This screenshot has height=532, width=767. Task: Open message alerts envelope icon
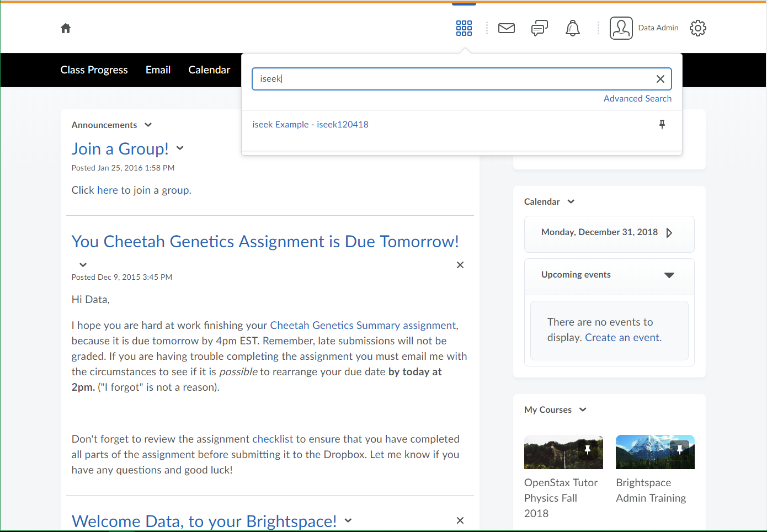(506, 28)
